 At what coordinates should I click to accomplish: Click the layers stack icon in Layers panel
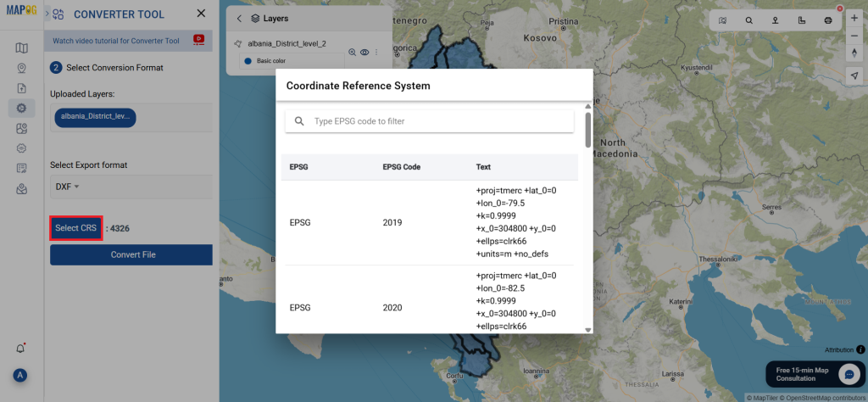tap(255, 19)
